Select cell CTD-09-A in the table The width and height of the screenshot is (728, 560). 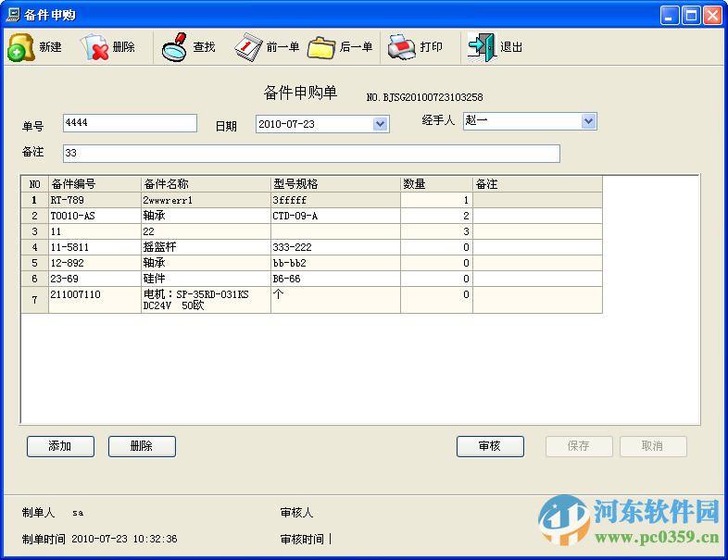pos(335,216)
